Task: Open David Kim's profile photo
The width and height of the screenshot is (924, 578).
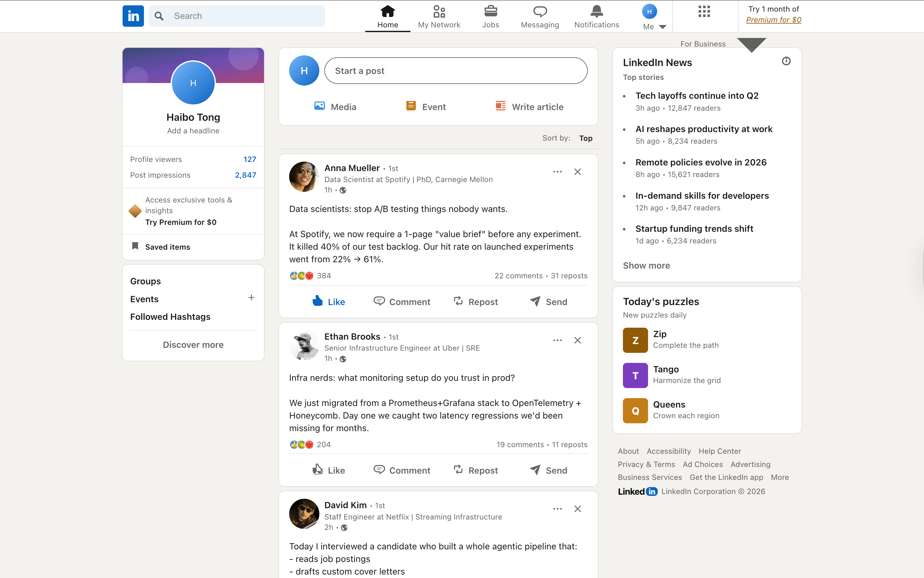Action: pyautogui.click(x=304, y=514)
